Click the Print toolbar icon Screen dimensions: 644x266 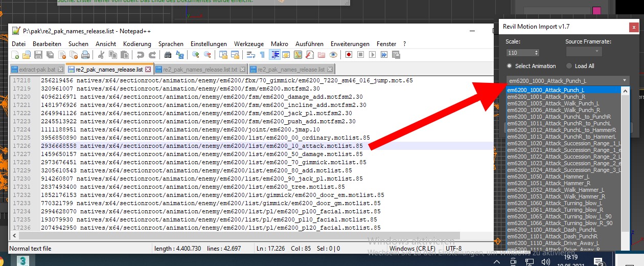tap(85, 55)
